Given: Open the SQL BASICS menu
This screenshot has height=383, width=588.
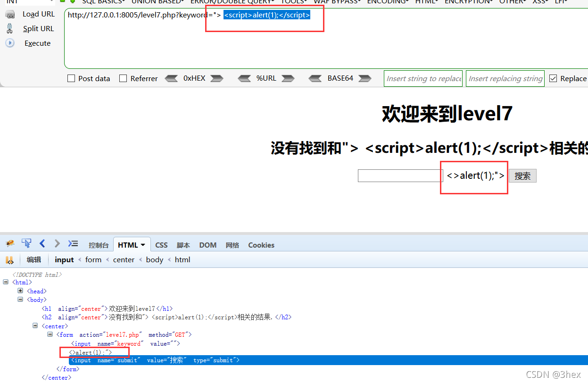Looking at the screenshot, I should 103,2.
